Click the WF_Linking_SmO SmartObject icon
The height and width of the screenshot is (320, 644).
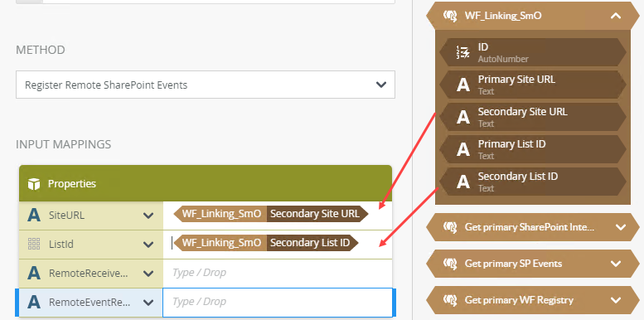coord(450,16)
